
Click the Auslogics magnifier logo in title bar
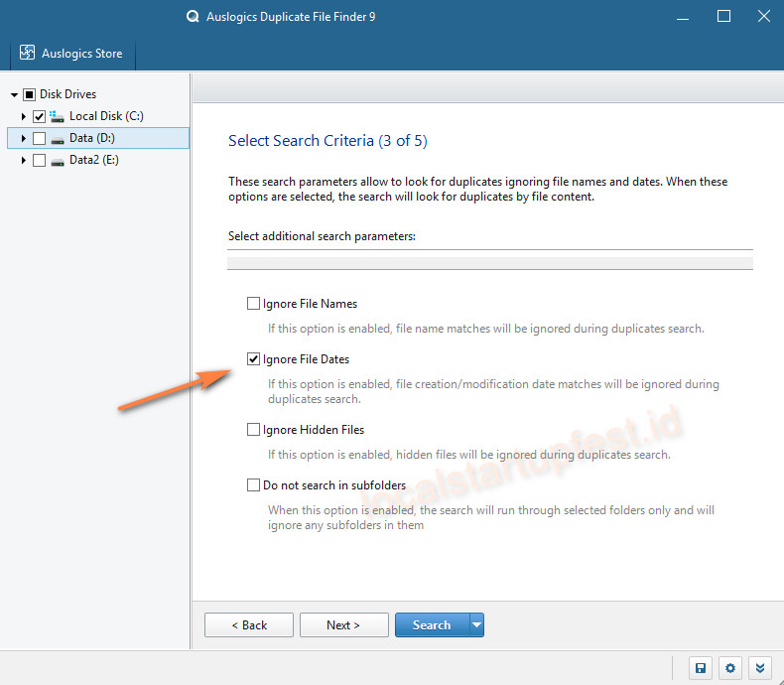(x=193, y=17)
